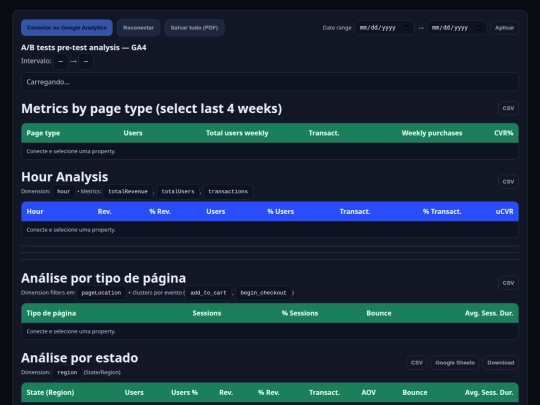Click the AOV column header
The width and height of the screenshot is (540, 405).
tap(368, 392)
